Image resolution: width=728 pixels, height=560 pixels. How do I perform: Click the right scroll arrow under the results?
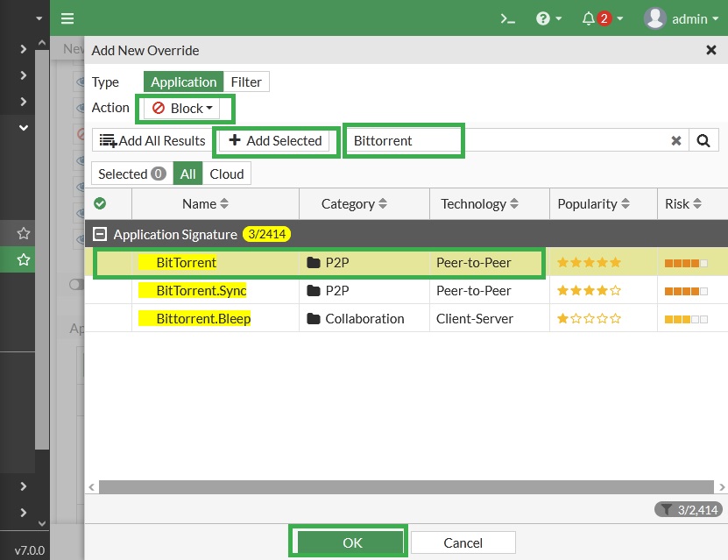click(722, 487)
